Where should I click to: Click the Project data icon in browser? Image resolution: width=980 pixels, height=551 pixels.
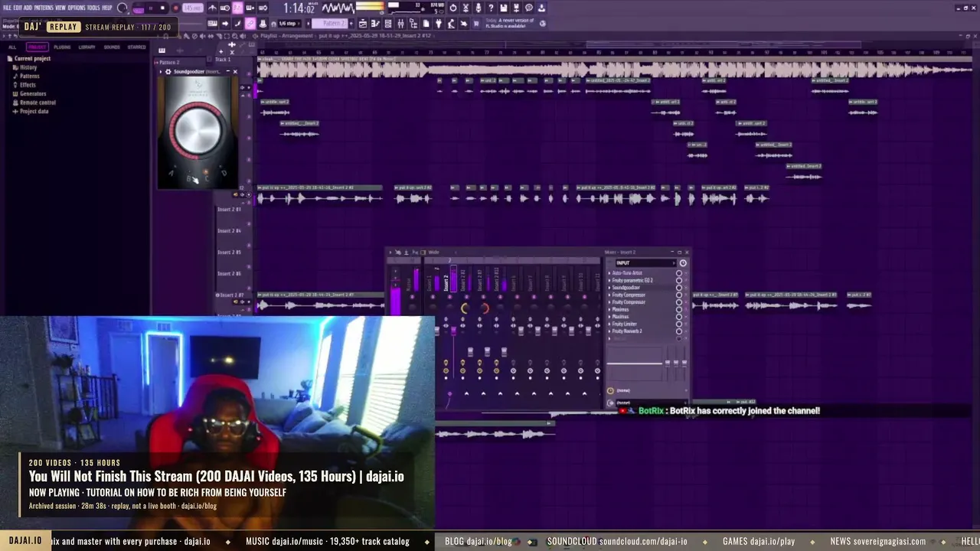[15, 112]
